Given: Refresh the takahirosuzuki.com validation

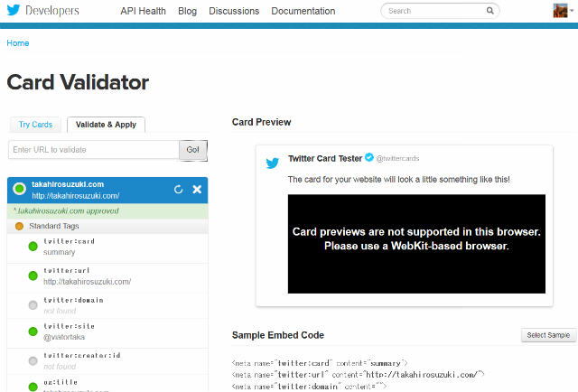Looking at the screenshot, I should coord(179,190).
